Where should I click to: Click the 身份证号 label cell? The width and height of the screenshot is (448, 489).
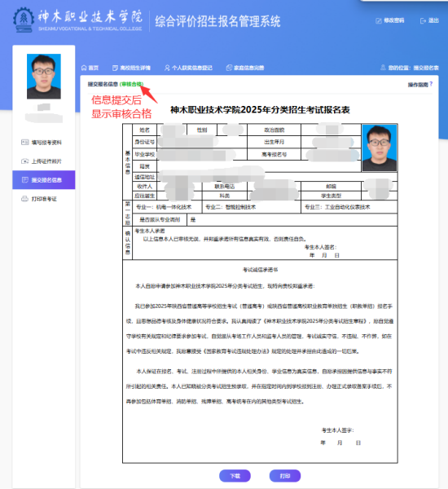pyautogui.click(x=144, y=142)
